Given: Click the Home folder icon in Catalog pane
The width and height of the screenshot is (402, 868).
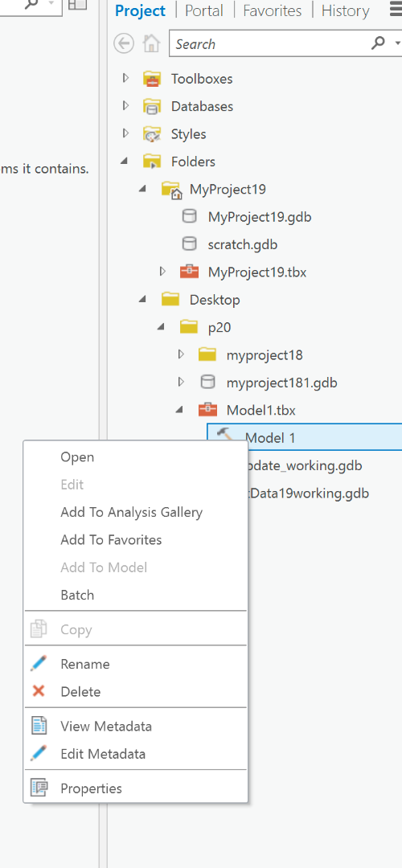Looking at the screenshot, I should point(151,43).
